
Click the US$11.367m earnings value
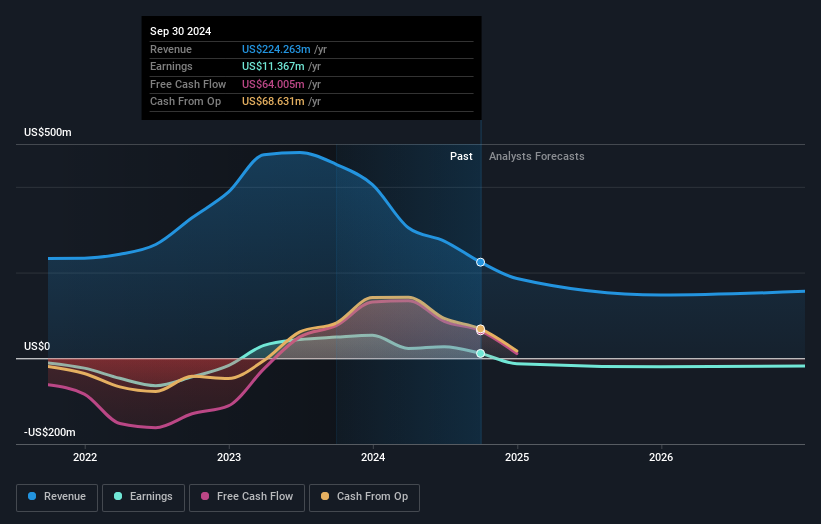tap(273, 66)
